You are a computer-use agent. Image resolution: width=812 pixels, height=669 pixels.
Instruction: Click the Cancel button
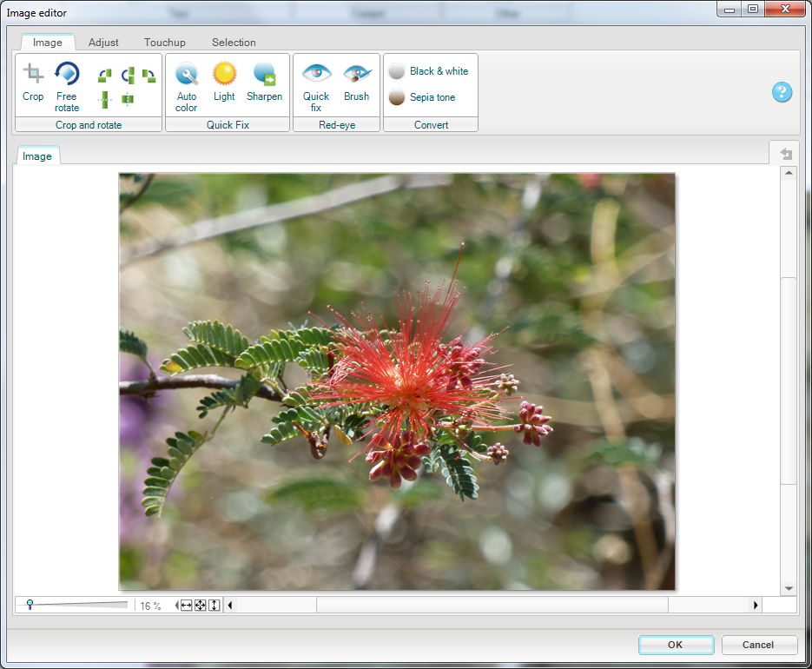click(x=759, y=645)
